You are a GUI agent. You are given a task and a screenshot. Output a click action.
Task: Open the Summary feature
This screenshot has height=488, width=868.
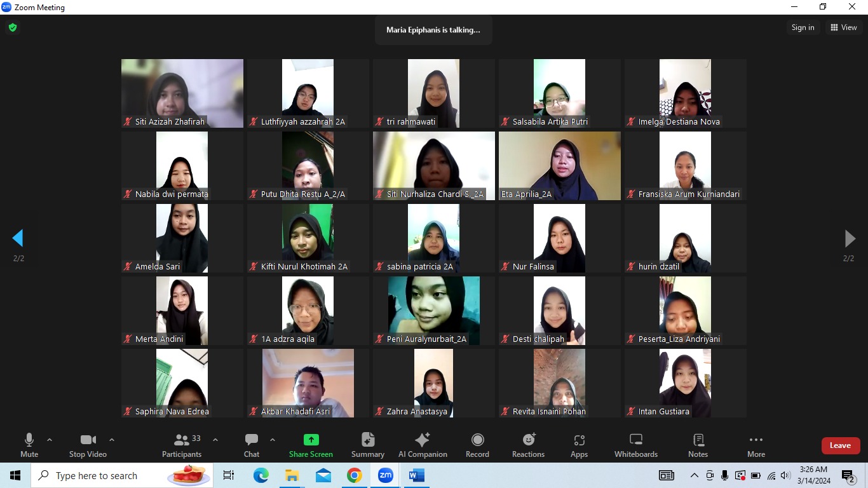(x=367, y=445)
